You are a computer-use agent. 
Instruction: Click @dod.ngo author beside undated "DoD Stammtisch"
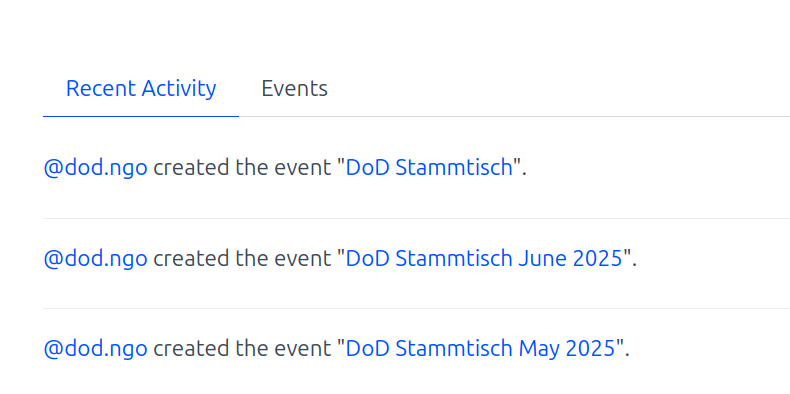[x=96, y=168]
